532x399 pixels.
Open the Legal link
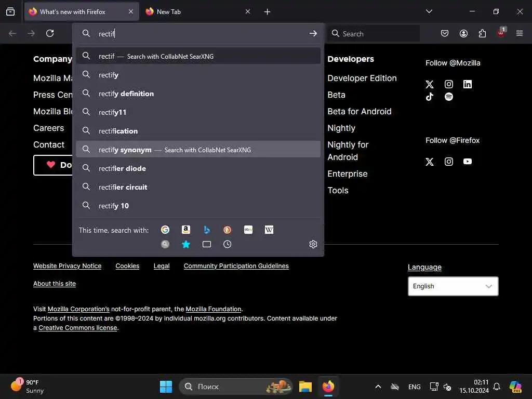pos(162,265)
